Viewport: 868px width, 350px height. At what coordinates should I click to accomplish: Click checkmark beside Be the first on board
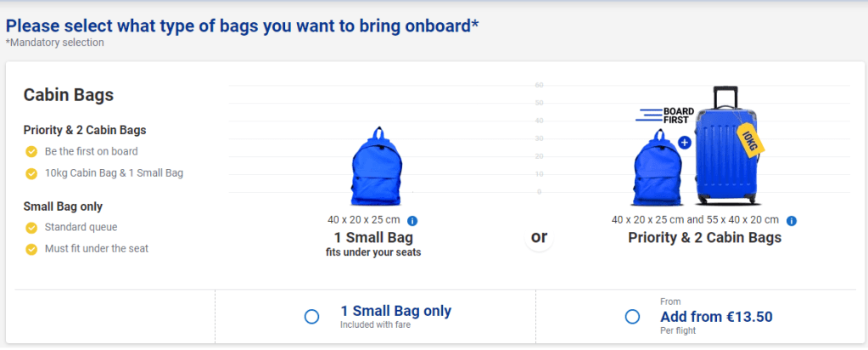(x=31, y=152)
